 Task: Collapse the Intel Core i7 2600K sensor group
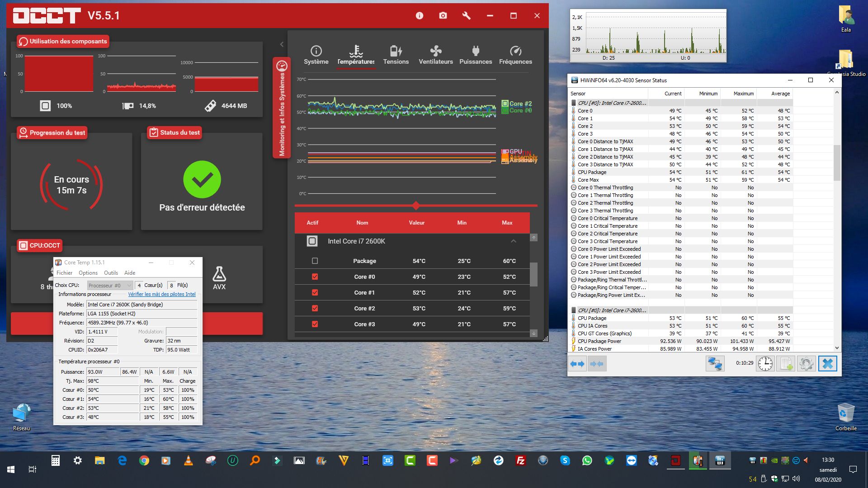(x=514, y=241)
